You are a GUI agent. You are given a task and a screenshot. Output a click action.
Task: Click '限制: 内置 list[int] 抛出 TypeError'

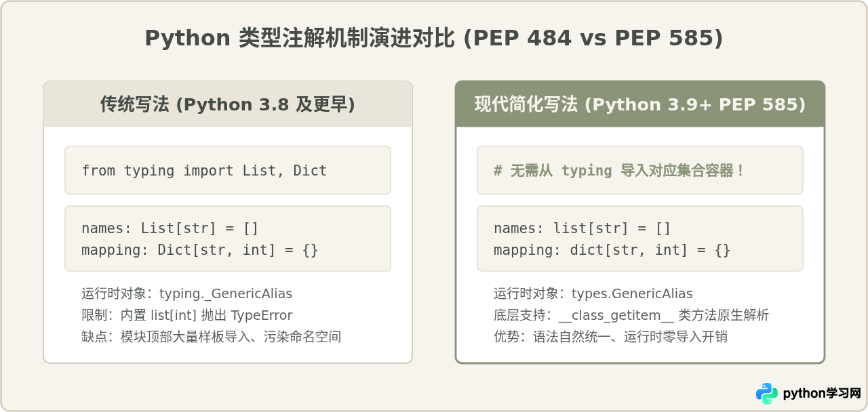(186, 315)
